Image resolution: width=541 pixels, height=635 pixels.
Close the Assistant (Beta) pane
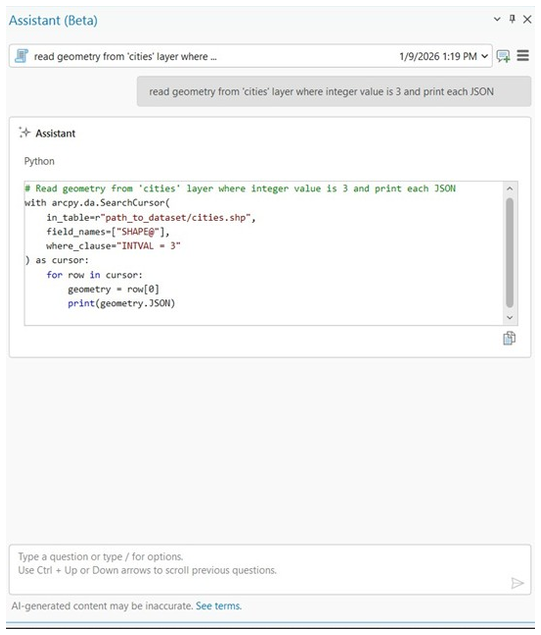pos(527,19)
